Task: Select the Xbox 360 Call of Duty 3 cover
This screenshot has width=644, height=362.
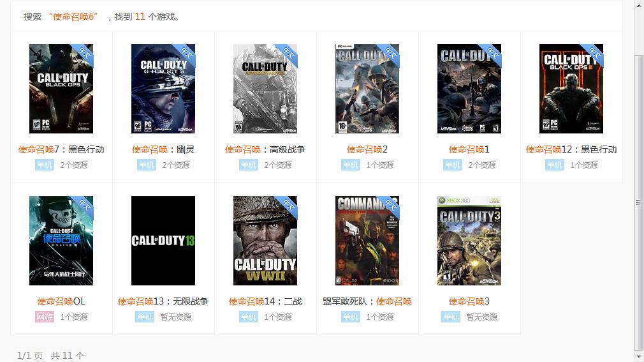Action: tap(469, 241)
